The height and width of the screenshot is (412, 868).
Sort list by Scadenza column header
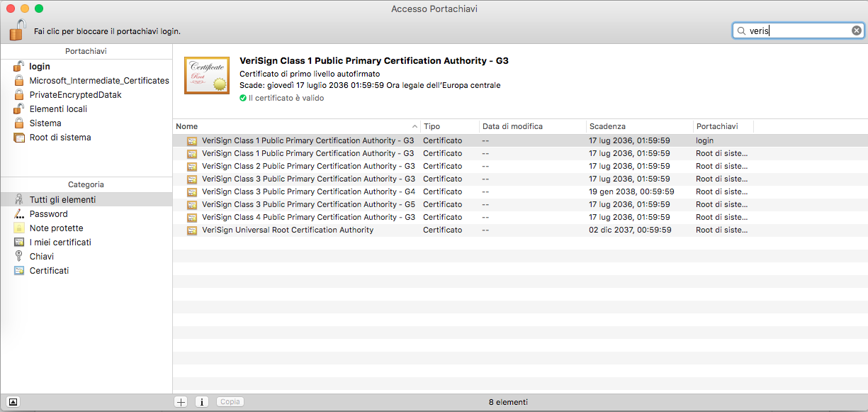(x=640, y=126)
